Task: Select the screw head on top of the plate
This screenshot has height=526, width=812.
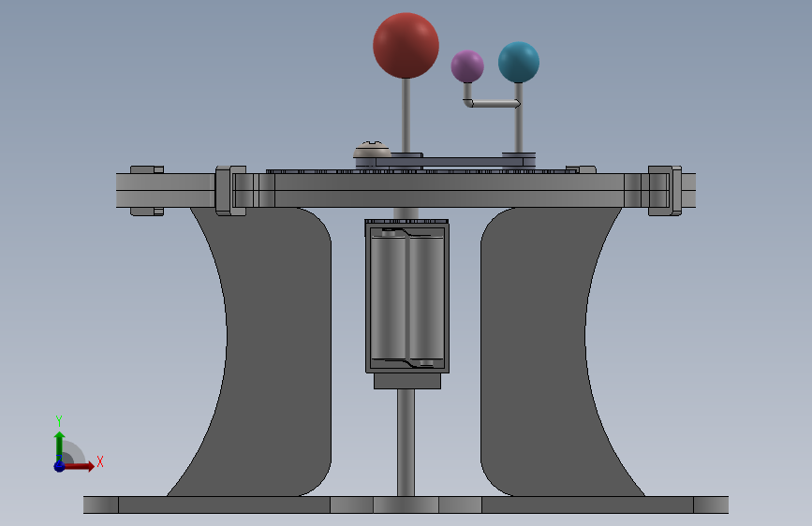Action: tap(372, 150)
